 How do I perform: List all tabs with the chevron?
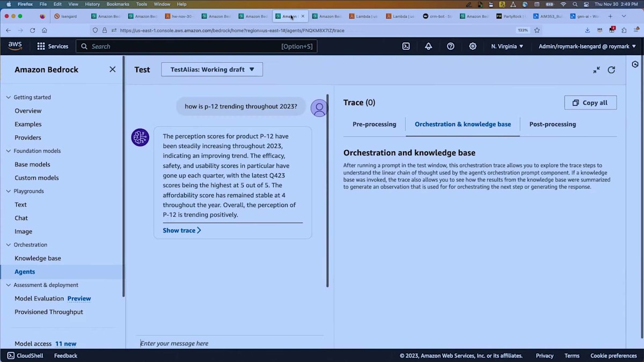pos(624,16)
